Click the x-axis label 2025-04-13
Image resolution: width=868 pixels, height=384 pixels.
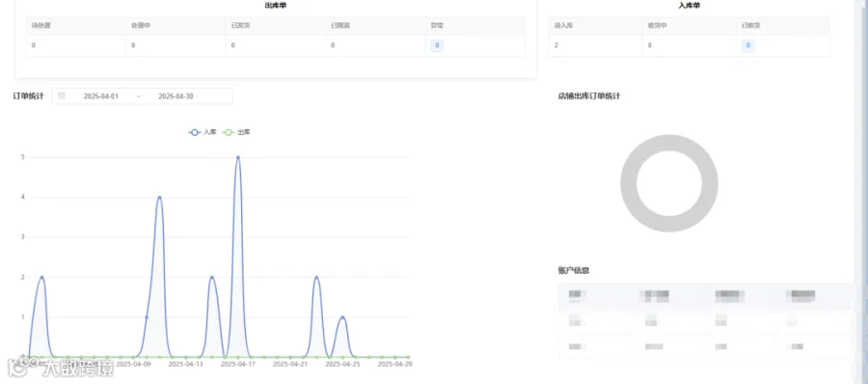pos(186,364)
